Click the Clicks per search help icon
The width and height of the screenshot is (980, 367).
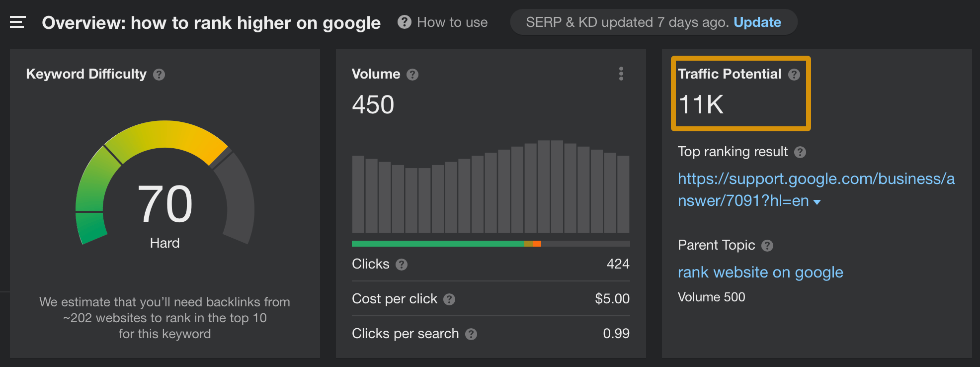(471, 334)
